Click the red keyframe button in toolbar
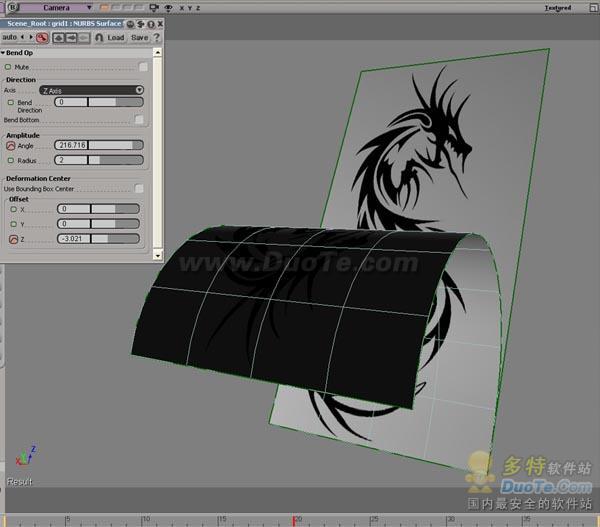 42,37
